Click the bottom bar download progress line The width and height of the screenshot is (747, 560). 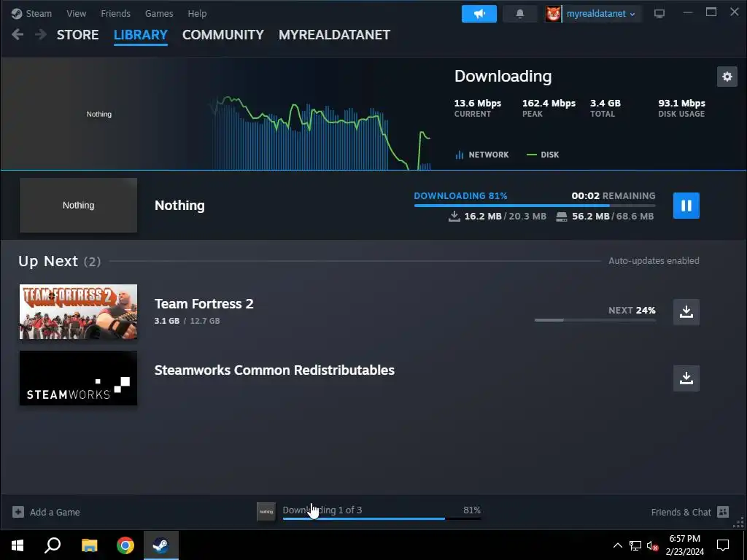click(x=382, y=518)
